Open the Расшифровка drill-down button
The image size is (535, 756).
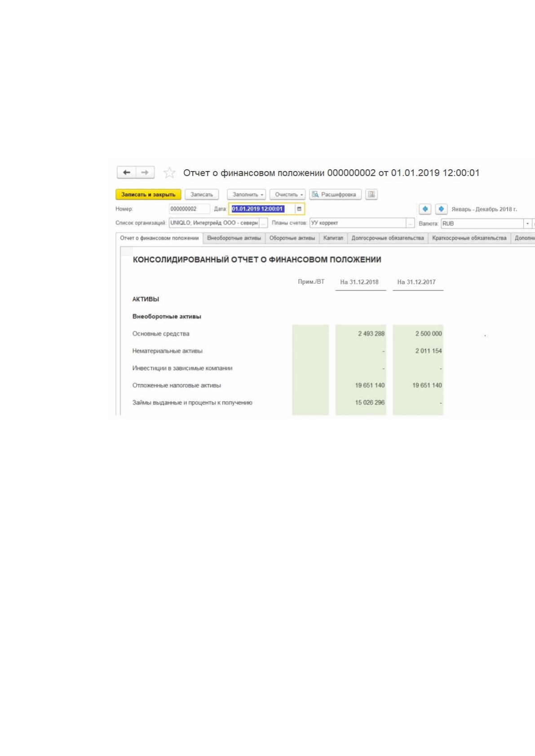tap(336, 194)
